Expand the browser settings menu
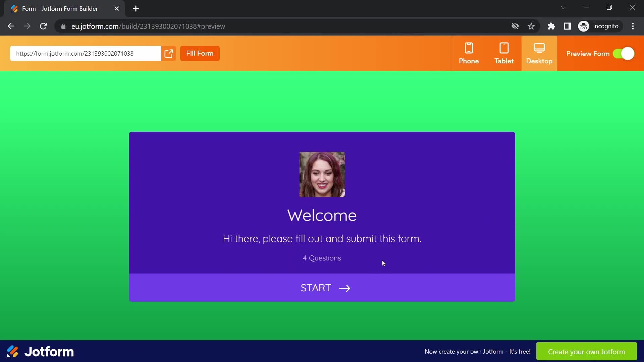 pos(634,26)
